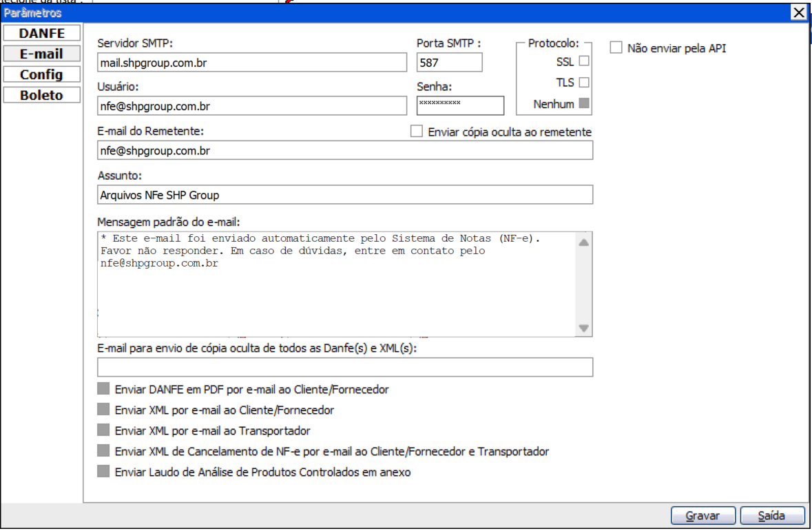Toggle 'Enviar XML por e-mail ao Transportador'

coord(104,430)
